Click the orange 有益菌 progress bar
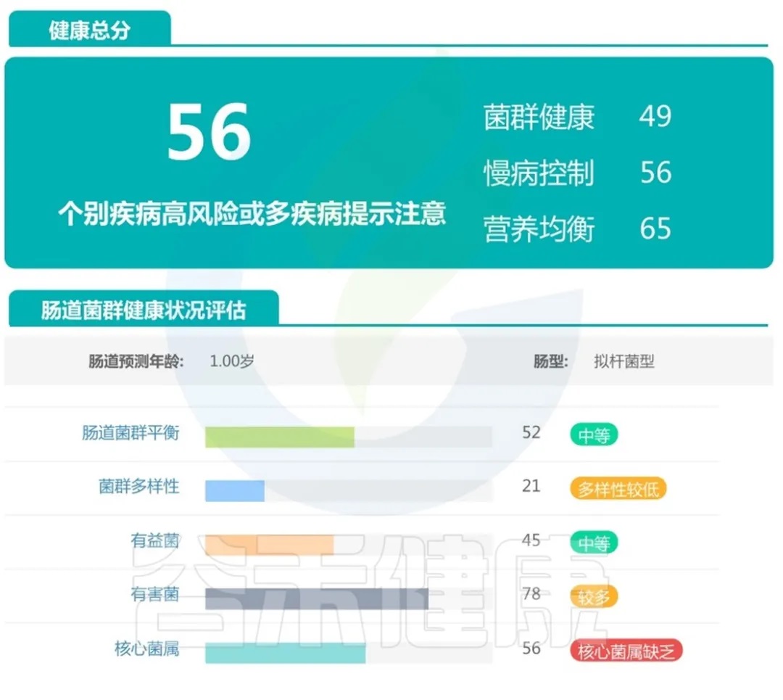The width and height of the screenshot is (783, 700). coord(269,545)
